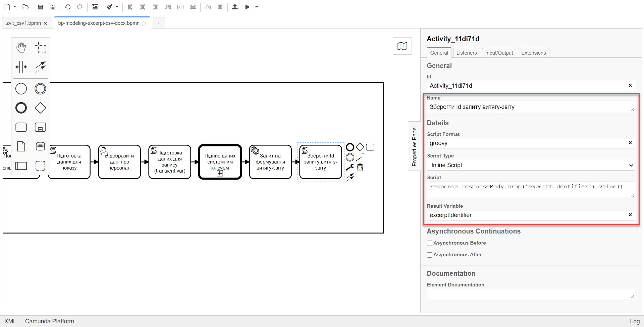Append text annotation from context pad
The image size is (644, 327).
[x=360, y=157]
